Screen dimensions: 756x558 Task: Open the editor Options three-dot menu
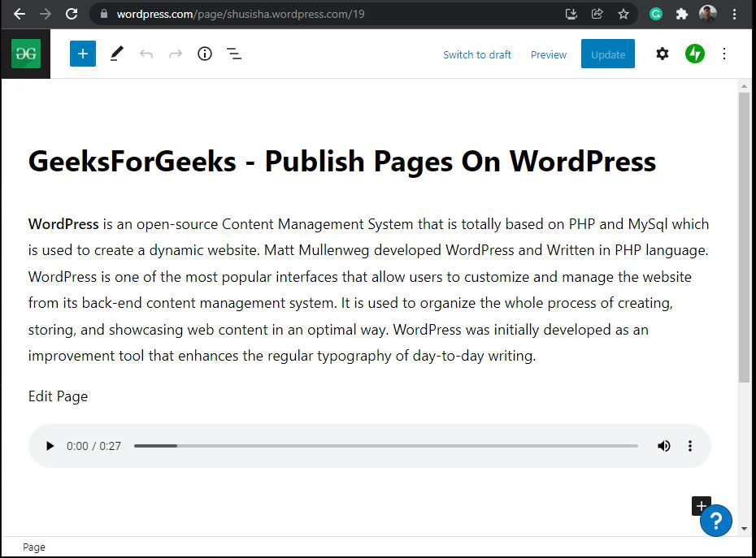pyautogui.click(x=724, y=54)
